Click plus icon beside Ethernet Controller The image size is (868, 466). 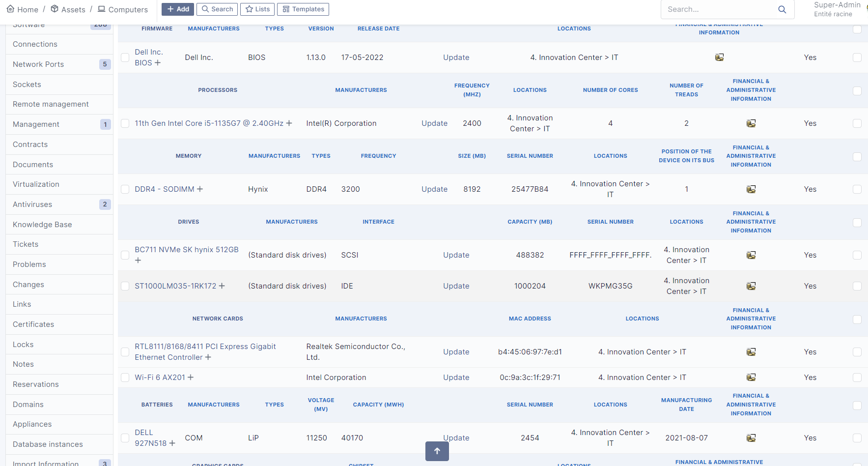(208, 357)
